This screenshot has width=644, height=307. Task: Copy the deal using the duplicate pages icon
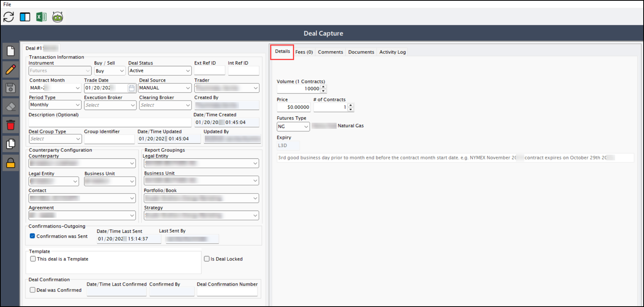click(11, 144)
